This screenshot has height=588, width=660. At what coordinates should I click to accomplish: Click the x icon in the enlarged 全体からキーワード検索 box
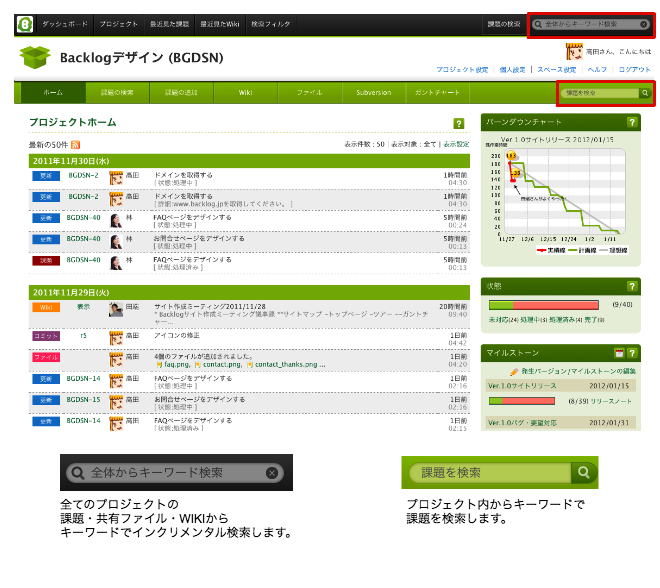[272, 473]
